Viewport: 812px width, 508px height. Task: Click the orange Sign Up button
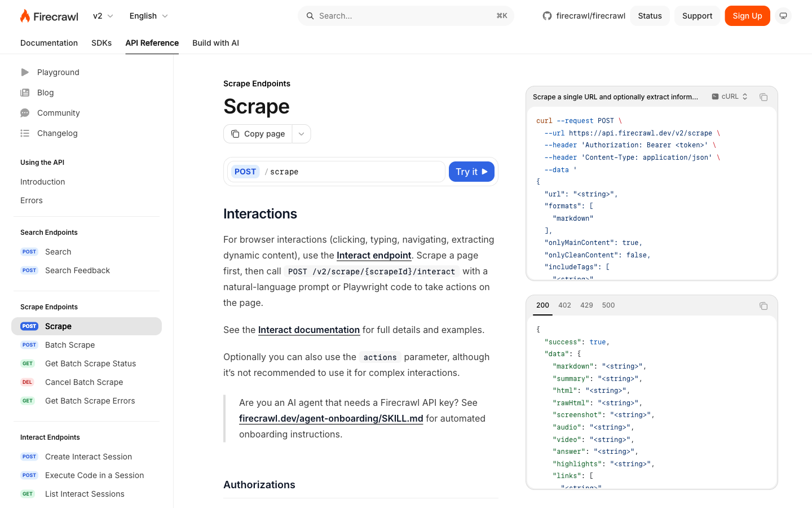pyautogui.click(x=747, y=16)
